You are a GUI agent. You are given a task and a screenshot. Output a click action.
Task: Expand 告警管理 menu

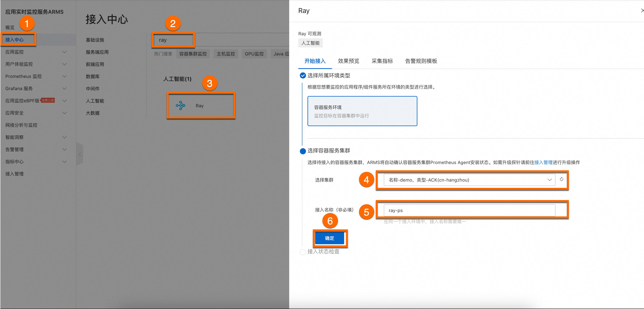click(64, 150)
